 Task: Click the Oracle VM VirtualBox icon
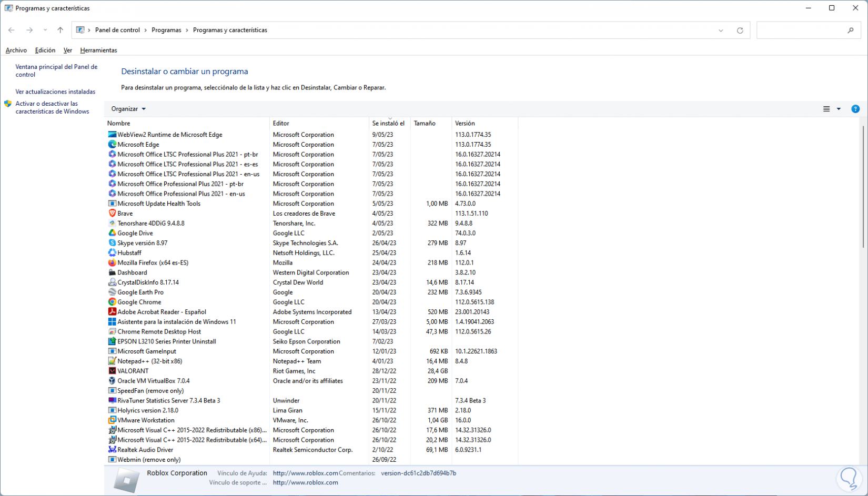[112, 381]
